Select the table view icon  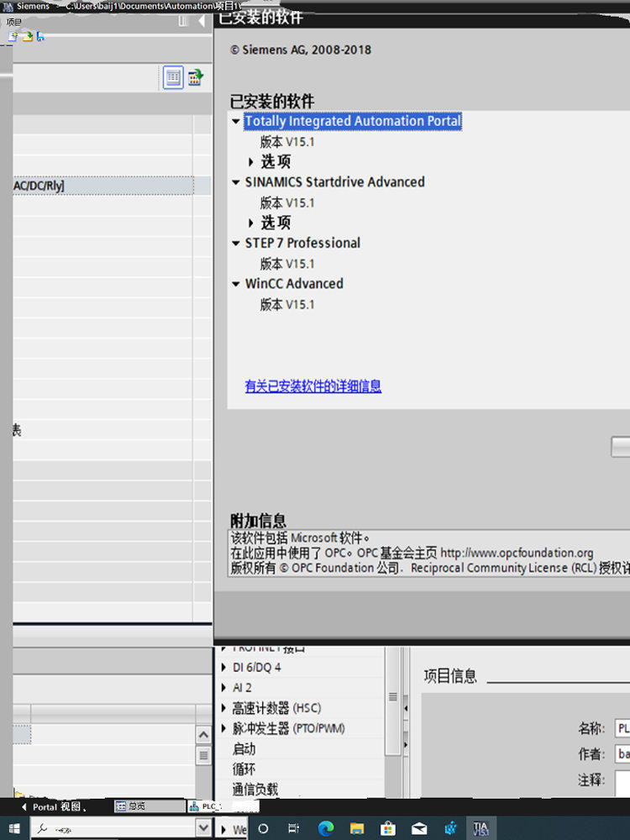pyautogui.click(x=173, y=78)
